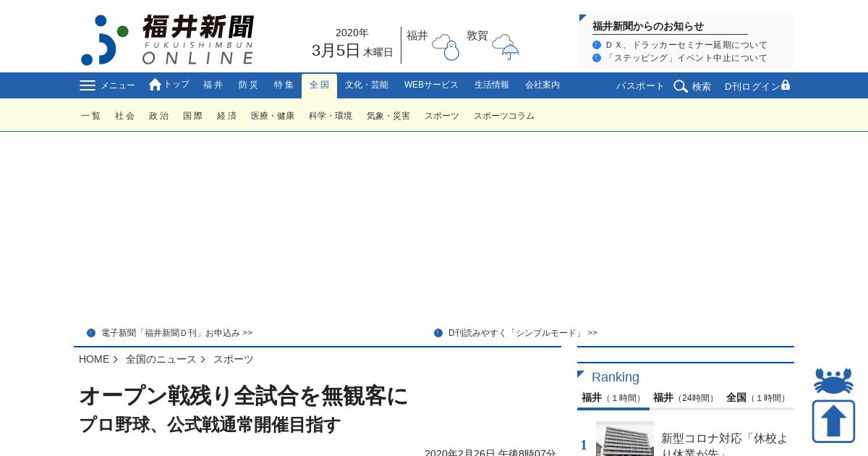Open the スポーツコラム sub-category
The width and height of the screenshot is (868, 456).
[504, 116]
